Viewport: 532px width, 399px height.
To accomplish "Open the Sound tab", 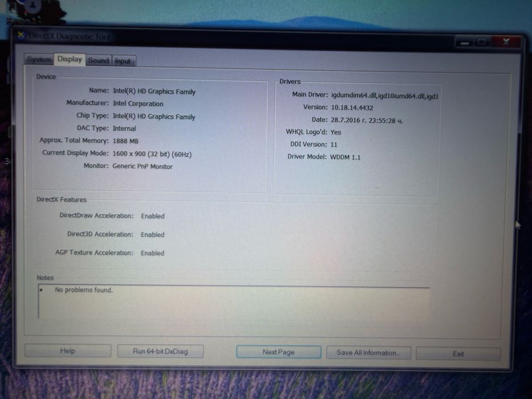I will [99, 60].
